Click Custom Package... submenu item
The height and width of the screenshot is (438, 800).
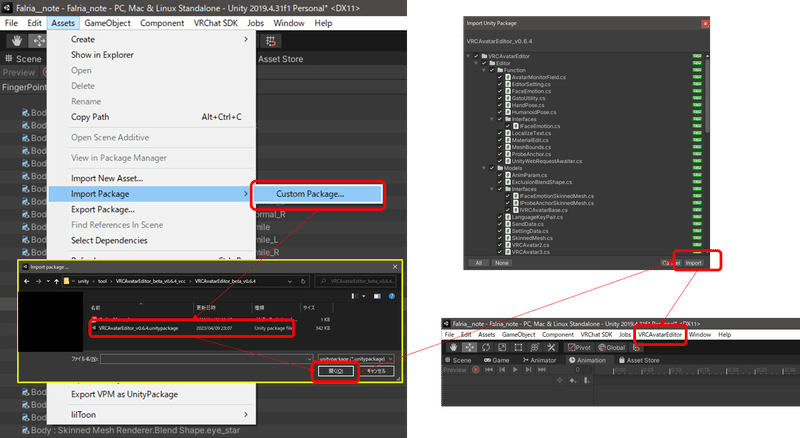pyautogui.click(x=318, y=194)
